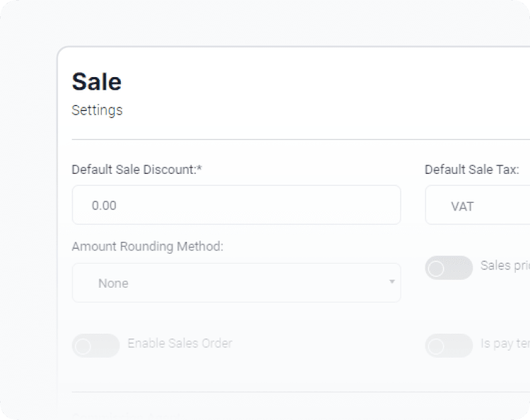Click the 'Is pay ter' label text
The width and height of the screenshot is (530, 420).
pos(505,344)
